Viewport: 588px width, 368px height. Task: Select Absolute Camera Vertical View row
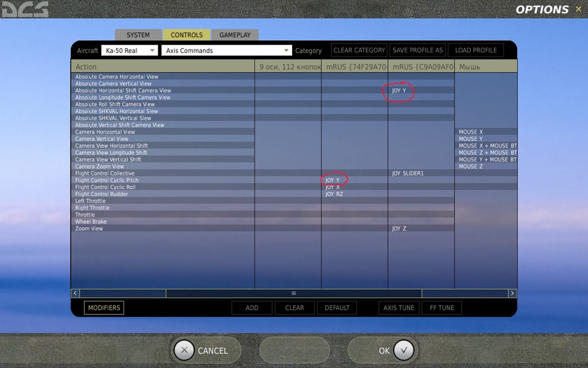tap(163, 84)
